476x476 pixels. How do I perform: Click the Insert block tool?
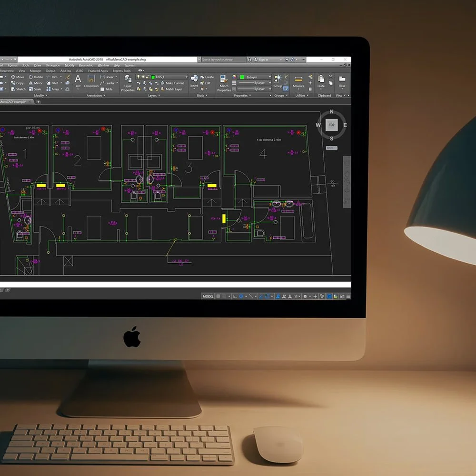click(194, 81)
